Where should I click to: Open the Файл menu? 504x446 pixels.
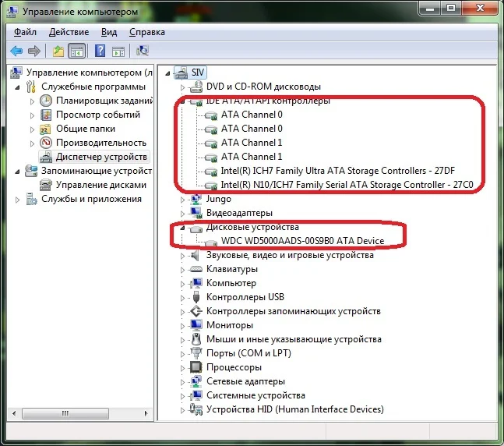point(25,32)
